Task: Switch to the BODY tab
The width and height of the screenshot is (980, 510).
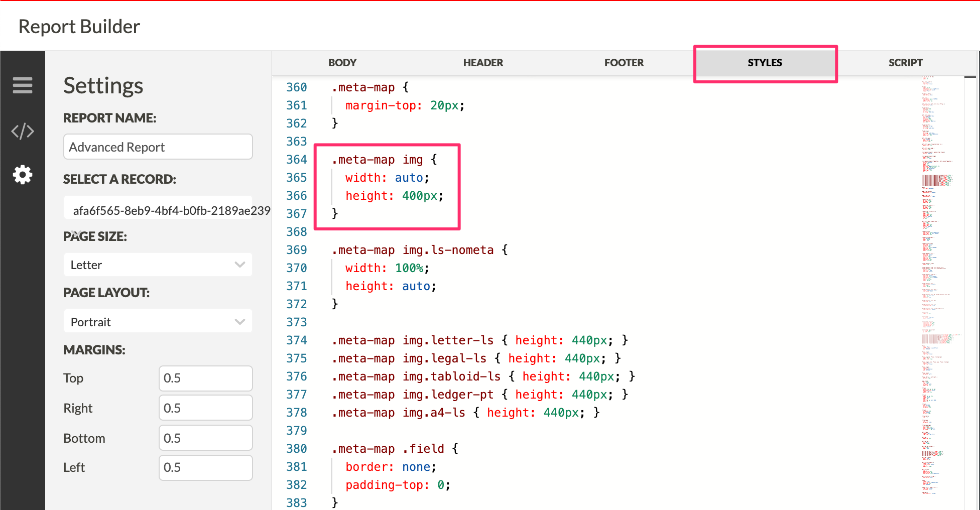Action: (342, 63)
